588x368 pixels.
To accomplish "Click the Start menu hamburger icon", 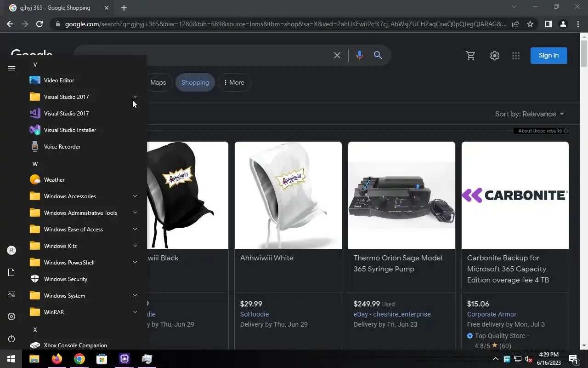I will coord(11,69).
